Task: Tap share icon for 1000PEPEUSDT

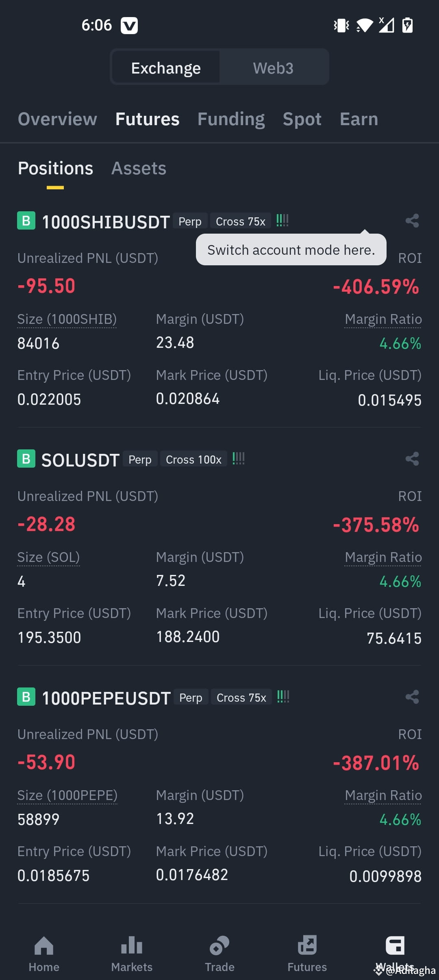Action: (412, 697)
